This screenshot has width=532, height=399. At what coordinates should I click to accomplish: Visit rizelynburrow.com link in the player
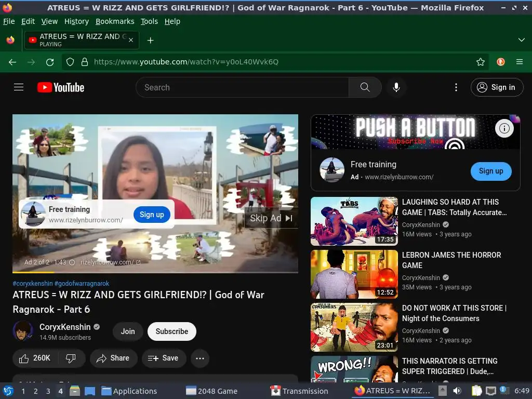110,262
